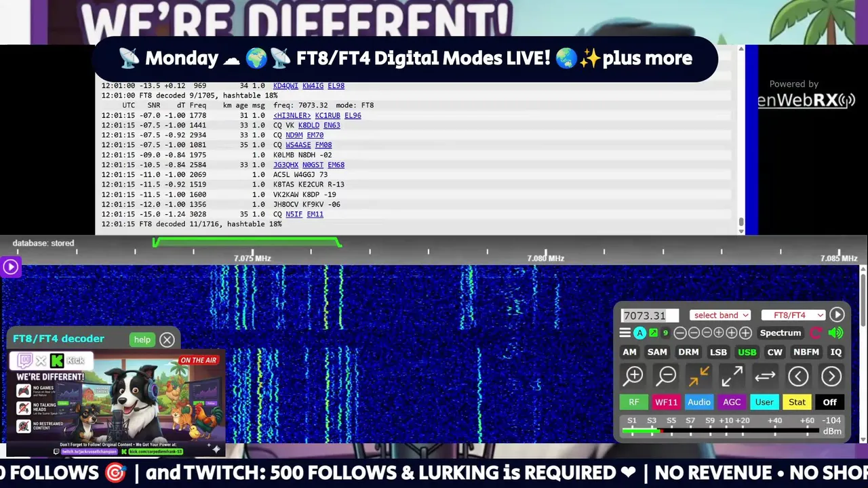The image size is (868, 488).
Task: Click the "VK2KAW K8DP -19" decoded message
Action: [x=304, y=195]
